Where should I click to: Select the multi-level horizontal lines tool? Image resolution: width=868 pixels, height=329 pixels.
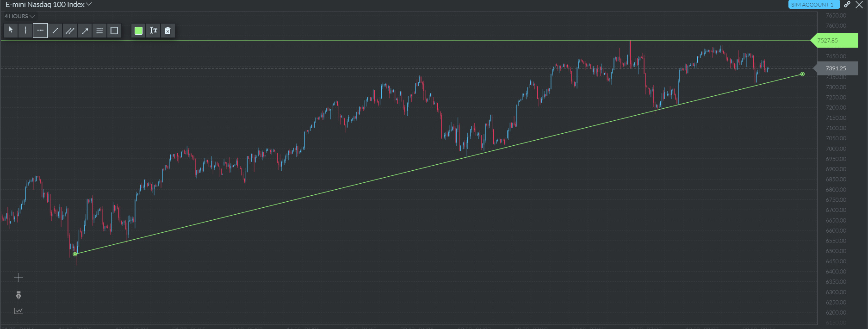pyautogui.click(x=99, y=31)
